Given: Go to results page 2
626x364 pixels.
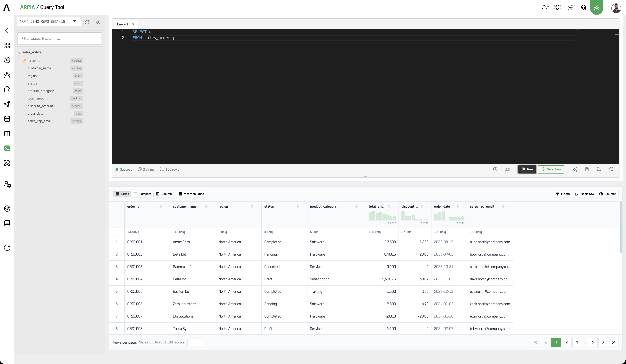Looking at the screenshot, I should coord(567,342).
